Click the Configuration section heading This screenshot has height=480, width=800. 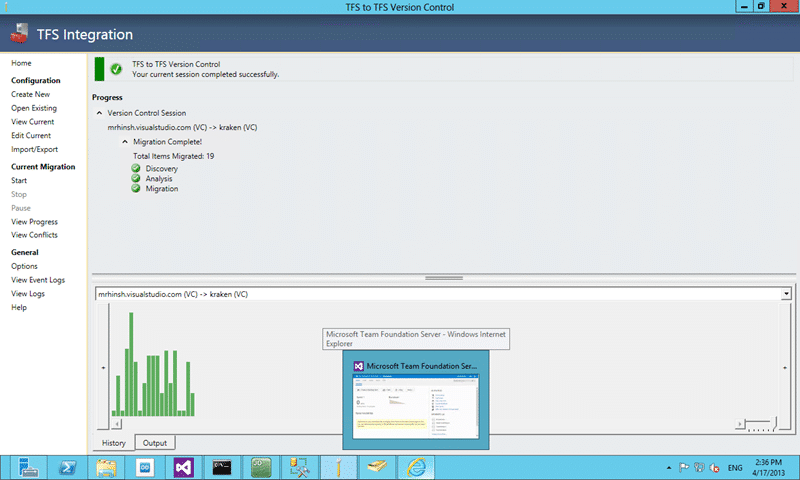36,80
